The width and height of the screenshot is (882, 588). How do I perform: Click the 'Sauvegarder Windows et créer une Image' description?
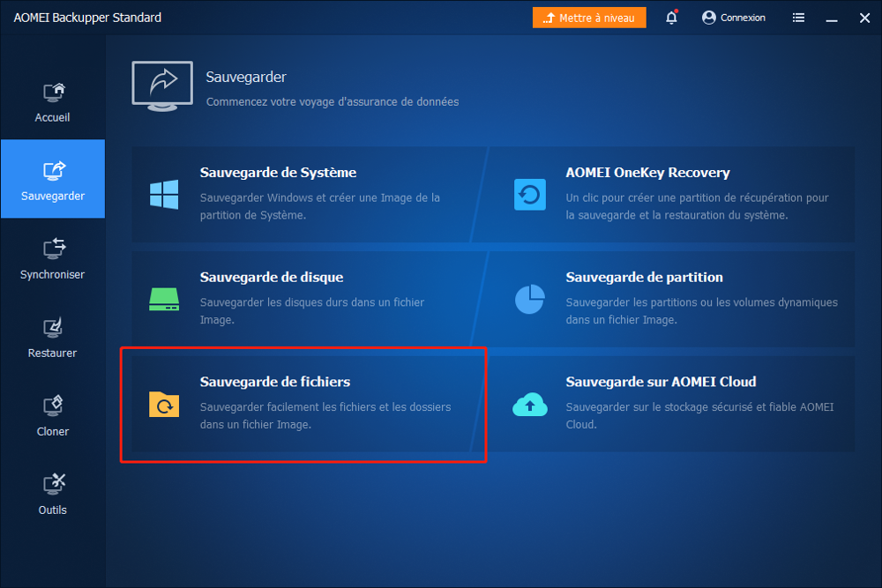pyautogui.click(x=320, y=206)
